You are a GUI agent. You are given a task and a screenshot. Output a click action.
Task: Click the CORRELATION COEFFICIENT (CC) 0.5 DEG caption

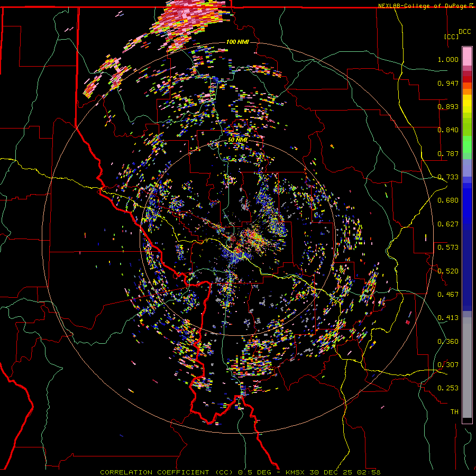[x=185, y=472]
